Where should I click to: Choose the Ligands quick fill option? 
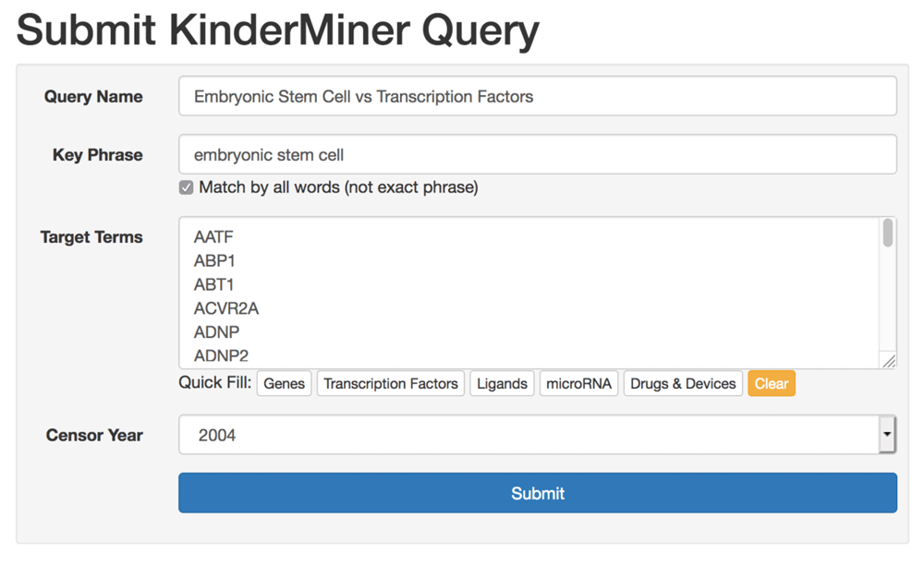502,384
